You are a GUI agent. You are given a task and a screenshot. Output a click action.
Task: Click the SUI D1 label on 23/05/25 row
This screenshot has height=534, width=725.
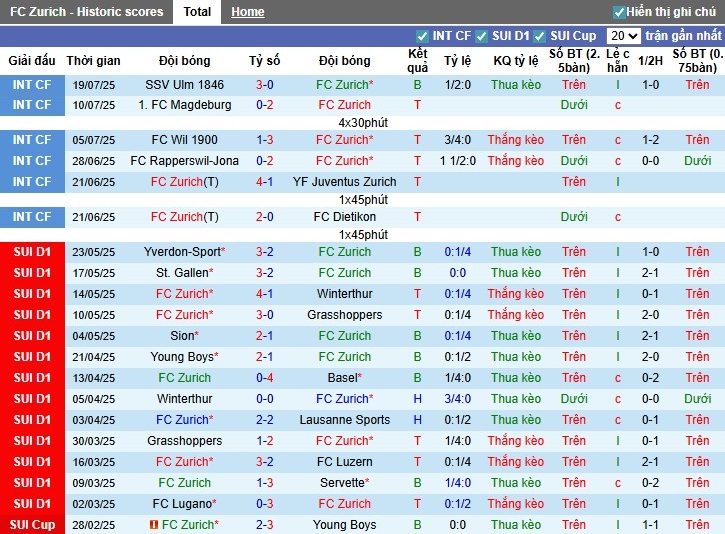pyautogui.click(x=32, y=252)
